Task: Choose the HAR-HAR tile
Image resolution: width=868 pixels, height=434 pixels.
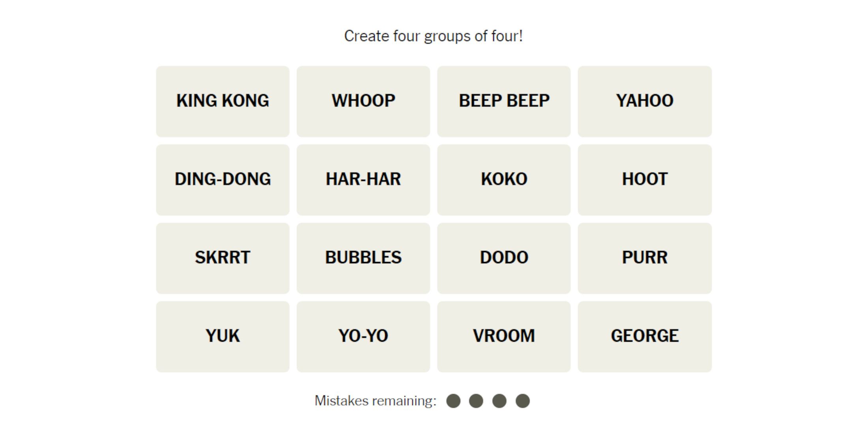Action: (x=363, y=180)
